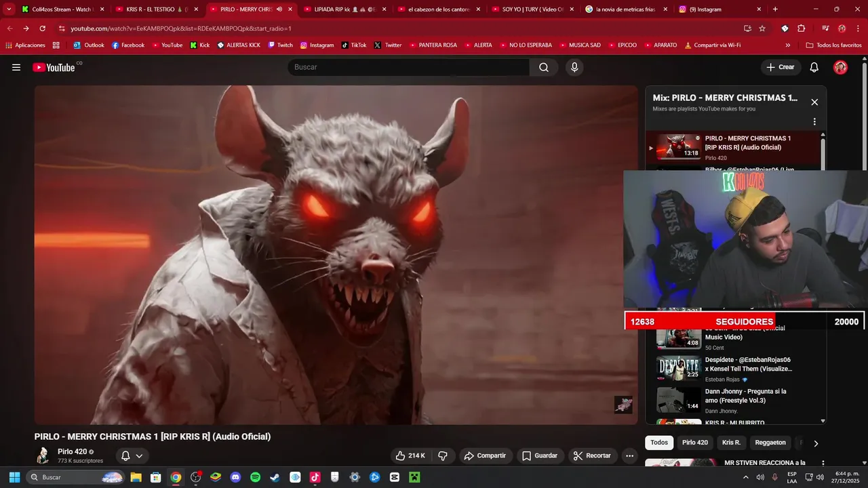Open the YouTube guide hamburger menu

[x=16, y=67]
